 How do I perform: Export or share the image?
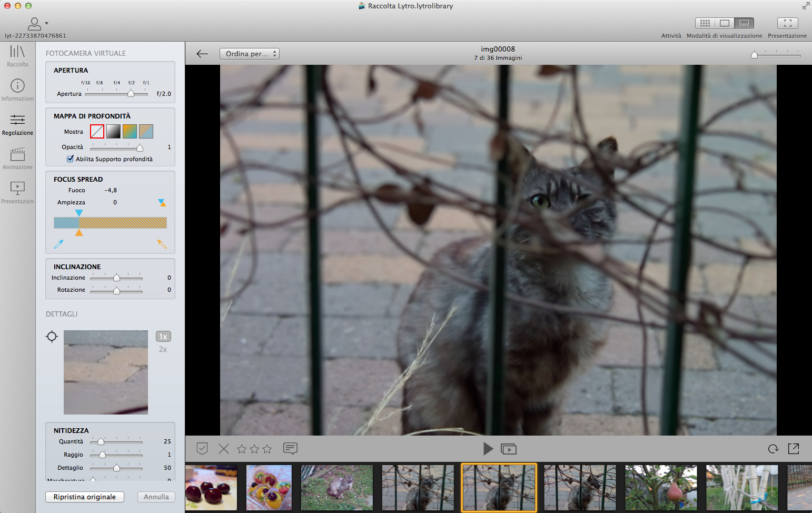[794, 449]
